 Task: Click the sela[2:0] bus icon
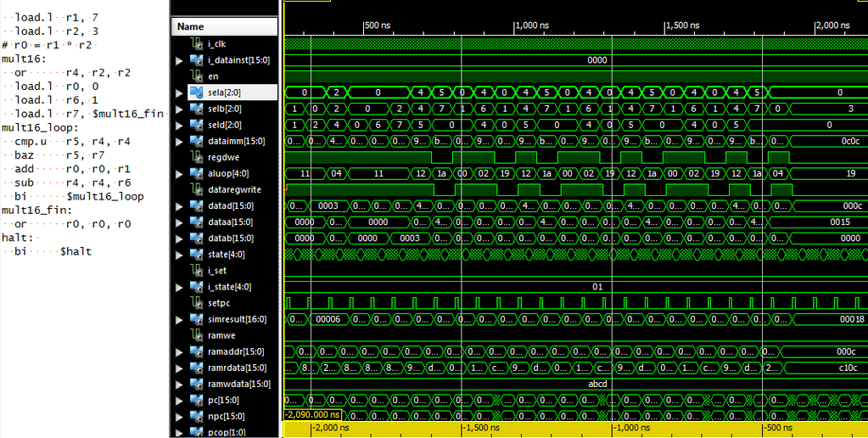[197, 93]
